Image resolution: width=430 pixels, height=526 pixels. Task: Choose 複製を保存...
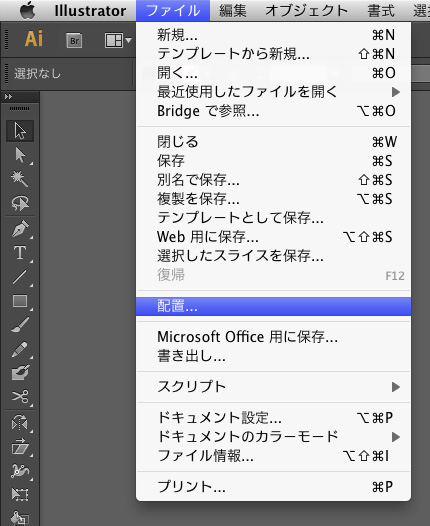pos(274,199)
